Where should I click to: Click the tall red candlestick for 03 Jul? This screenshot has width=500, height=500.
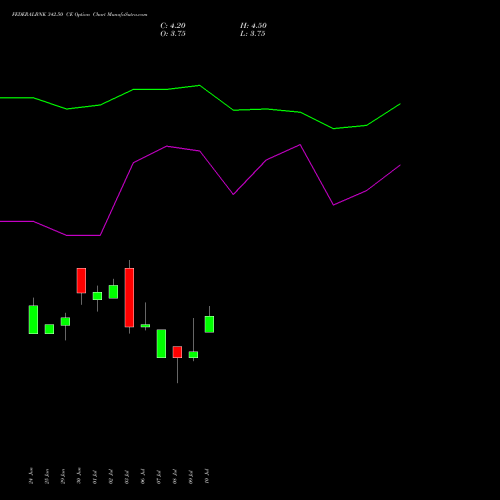pos(129,297)
